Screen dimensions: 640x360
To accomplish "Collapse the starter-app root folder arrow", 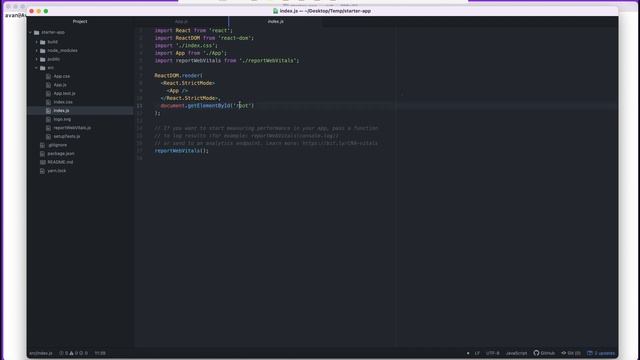I will [x=30, y=32].
